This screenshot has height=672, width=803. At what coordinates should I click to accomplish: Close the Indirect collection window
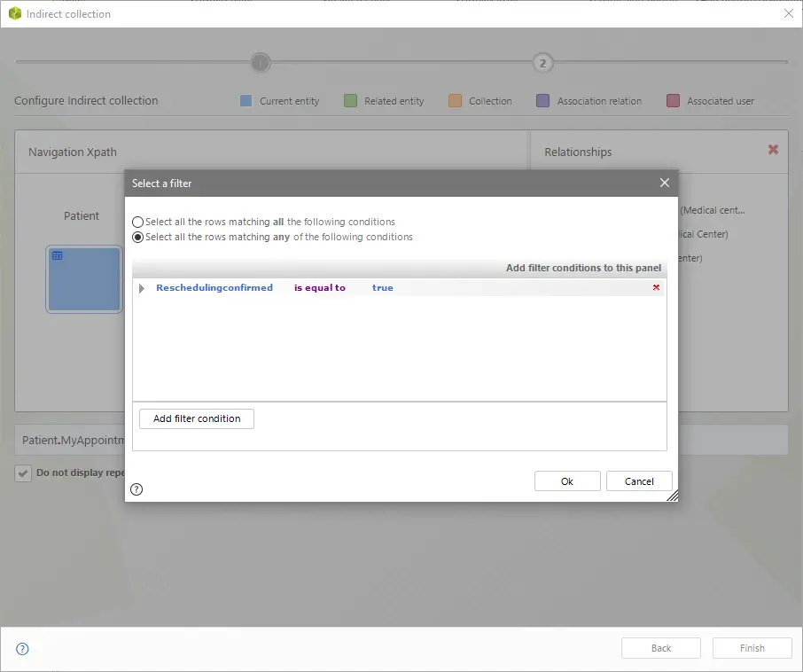coord(789,14)
